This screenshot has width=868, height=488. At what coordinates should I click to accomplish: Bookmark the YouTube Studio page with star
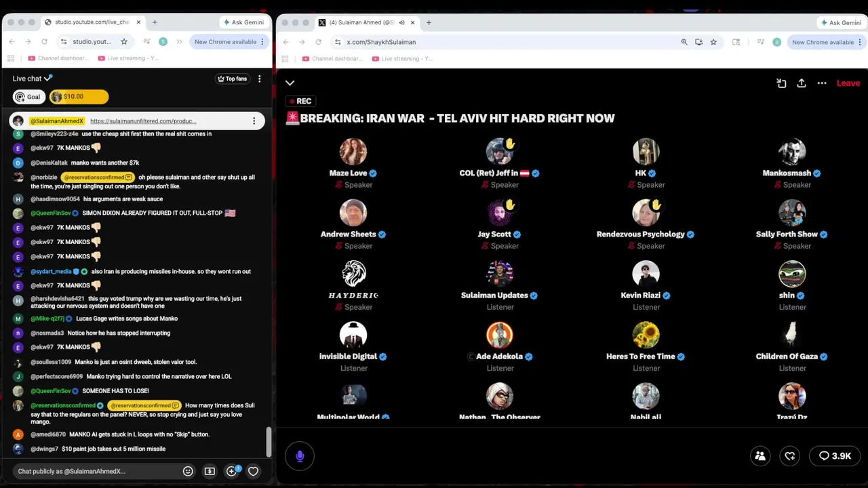[124, 42]
